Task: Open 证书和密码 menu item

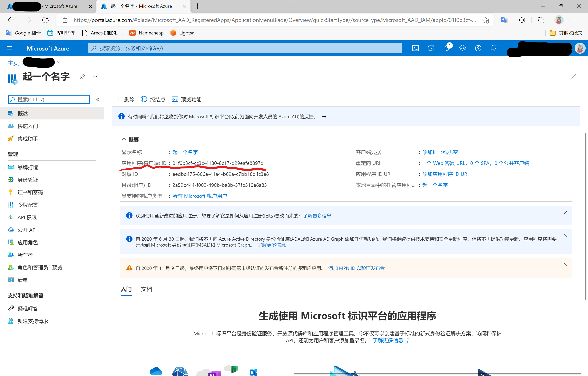Action: (x=52, y=192)
